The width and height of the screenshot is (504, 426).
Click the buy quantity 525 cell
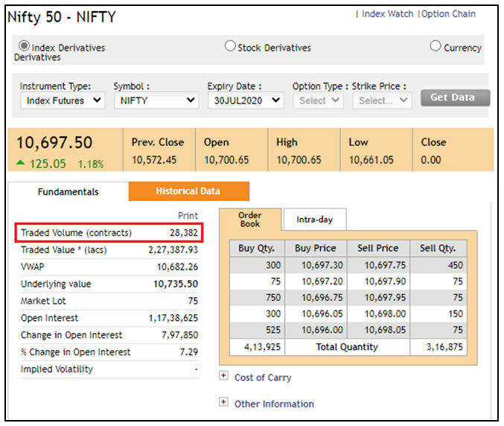(x=257, y=330)
